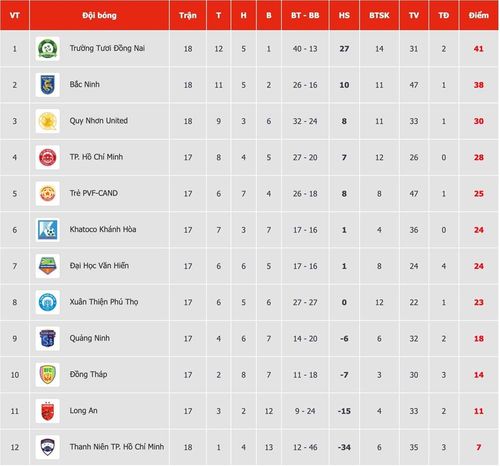Viewport: 500px width, 466px height.
Task: Click the Quảng Ninh team name
Action: pos(89,338)
